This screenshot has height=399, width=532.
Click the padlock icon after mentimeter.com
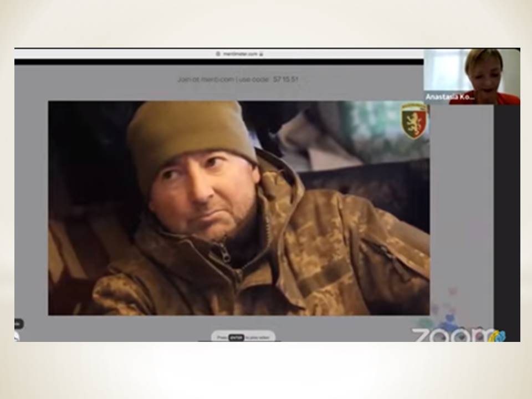[261, 54]
